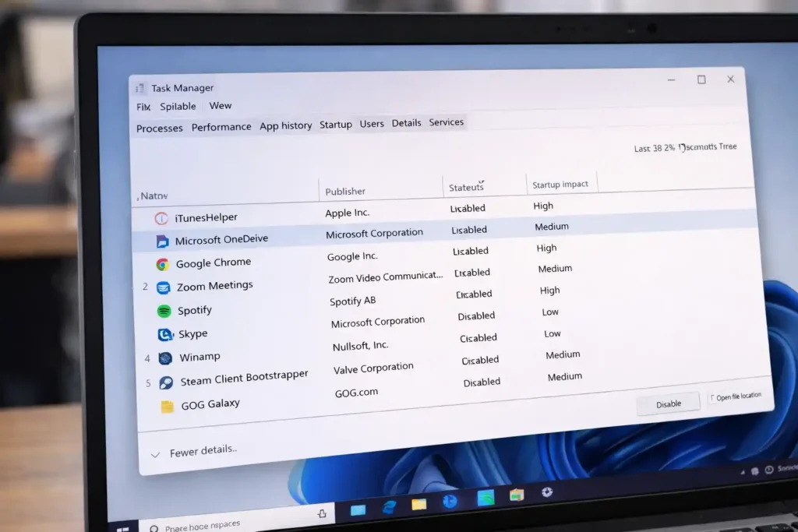Click the Skype app icon

click(x=165, y=334)
